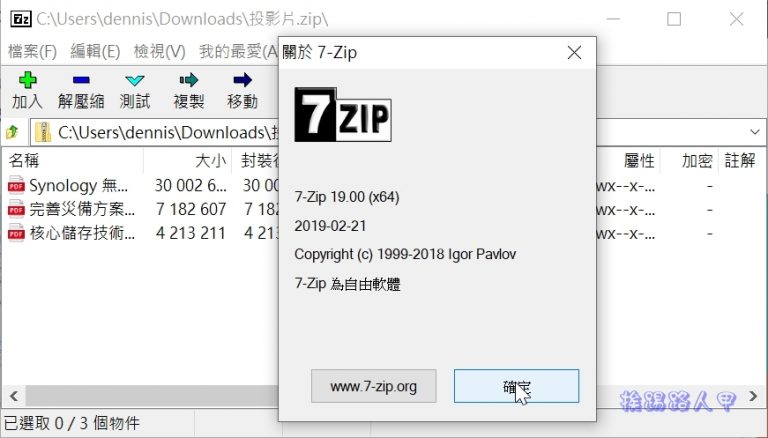Click the up-folder icon beside address bar

click(13, 132)
